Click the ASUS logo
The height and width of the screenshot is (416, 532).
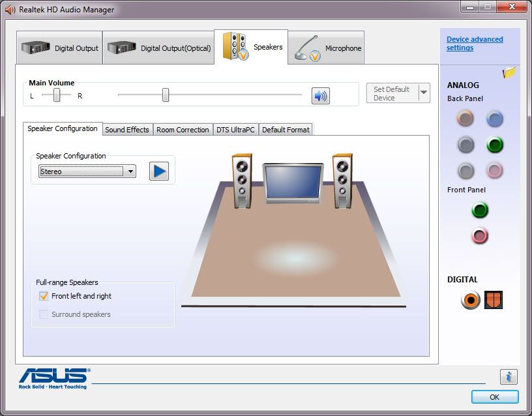coord(54,378)
